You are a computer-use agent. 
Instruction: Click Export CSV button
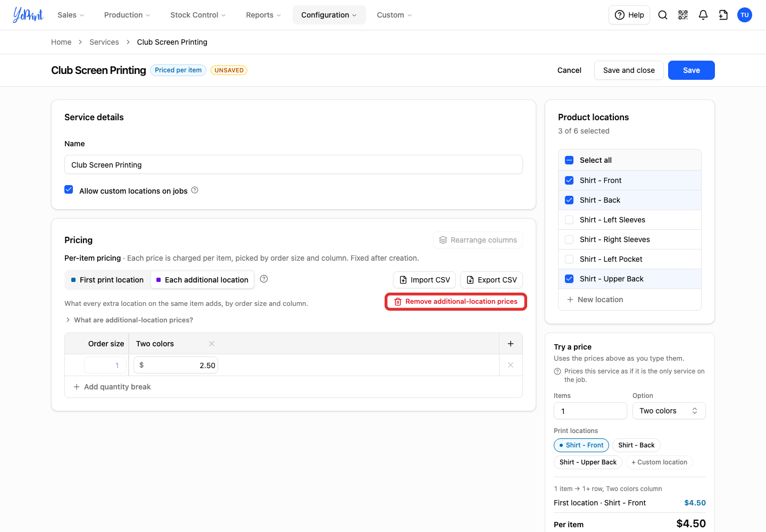492,280
